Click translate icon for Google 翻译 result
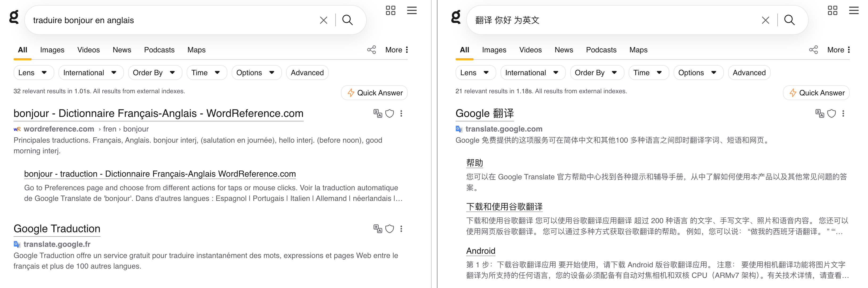The image size is (868, 288). (820, 113)
